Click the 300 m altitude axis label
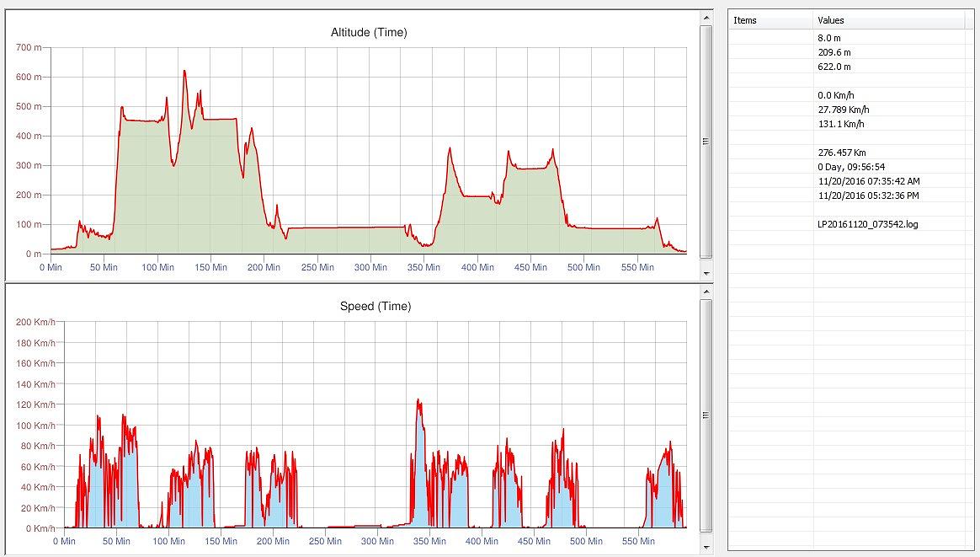980x557 pixels. (x=29, y=165)
